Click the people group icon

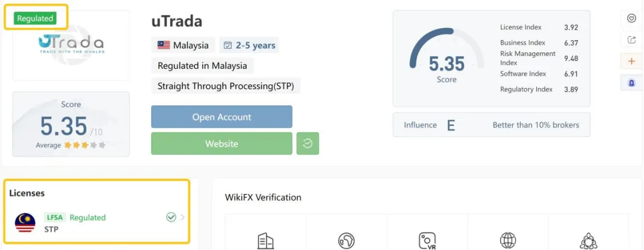(588, 241)
